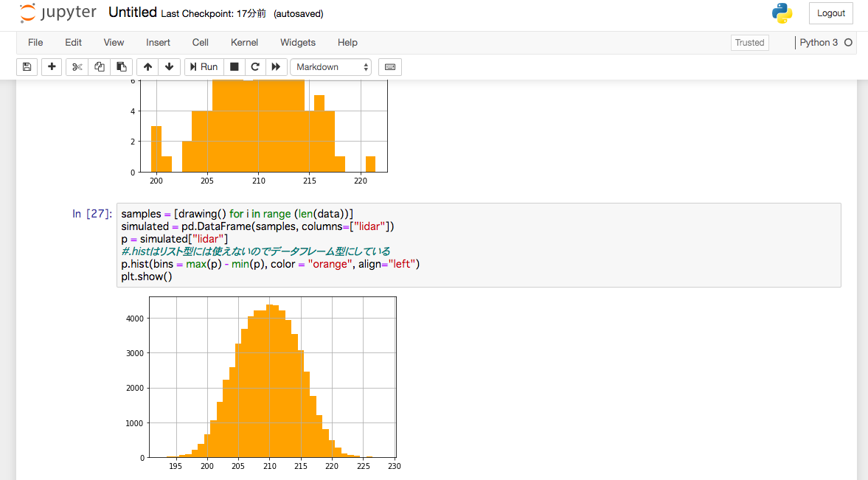
Task: Click the Last Checkpoint status text
Action: [214, 14]
